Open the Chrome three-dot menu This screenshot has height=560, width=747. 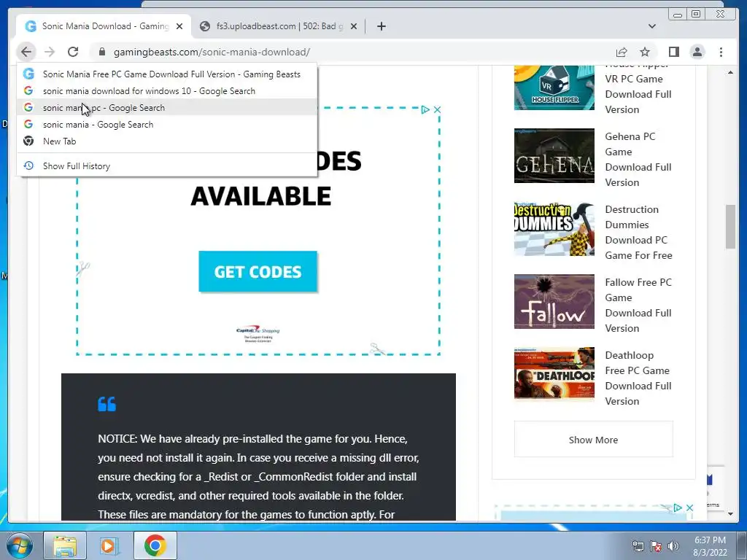[721, 52]
